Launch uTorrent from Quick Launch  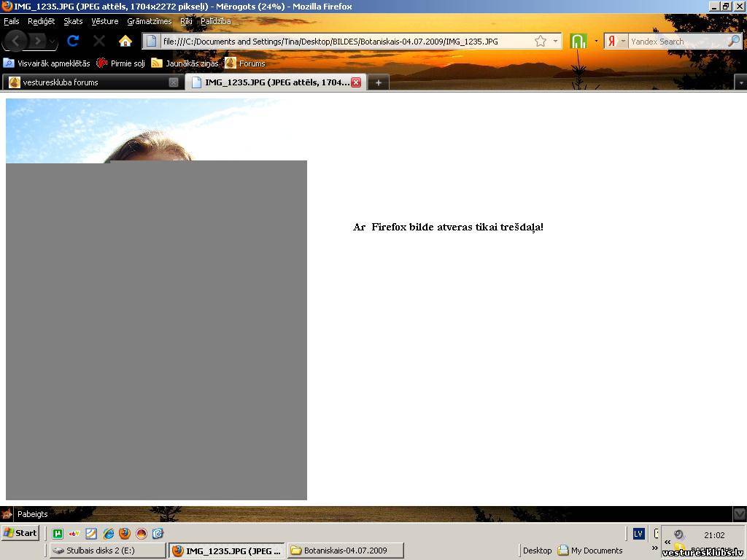(58, 533)
